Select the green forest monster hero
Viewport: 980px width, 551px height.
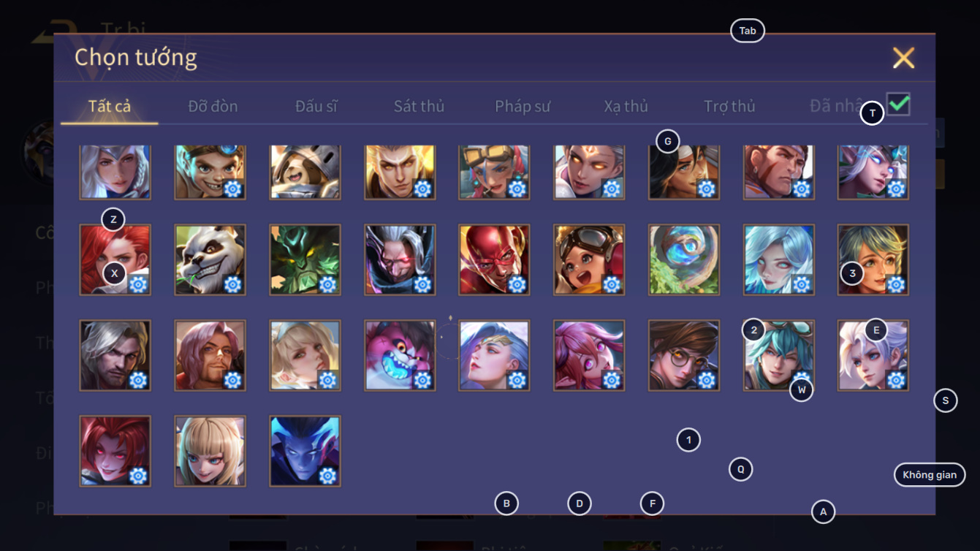305,259
